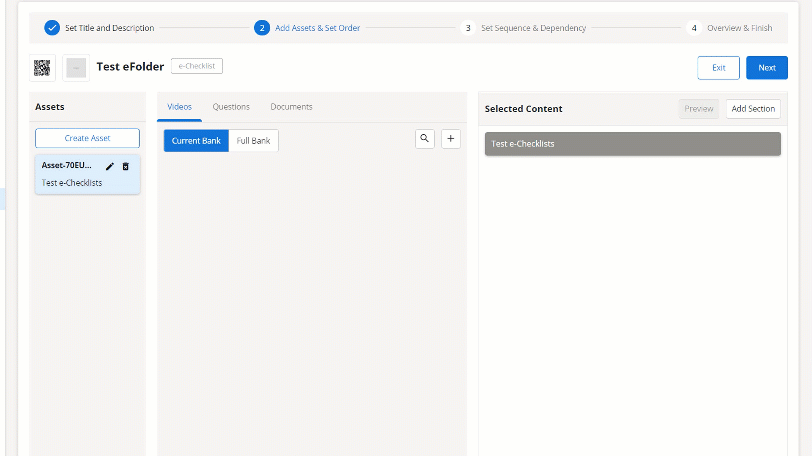Image resolution: width=812 pixels, height=456 pixels.
Task: Click the Exit button
Action: coord(718,68)
